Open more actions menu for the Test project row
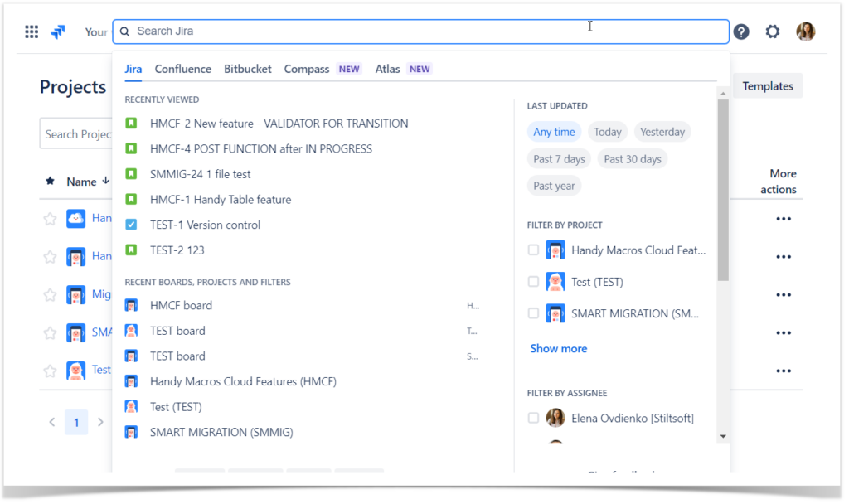The image size is (849, 504). [x=784, y=371]
